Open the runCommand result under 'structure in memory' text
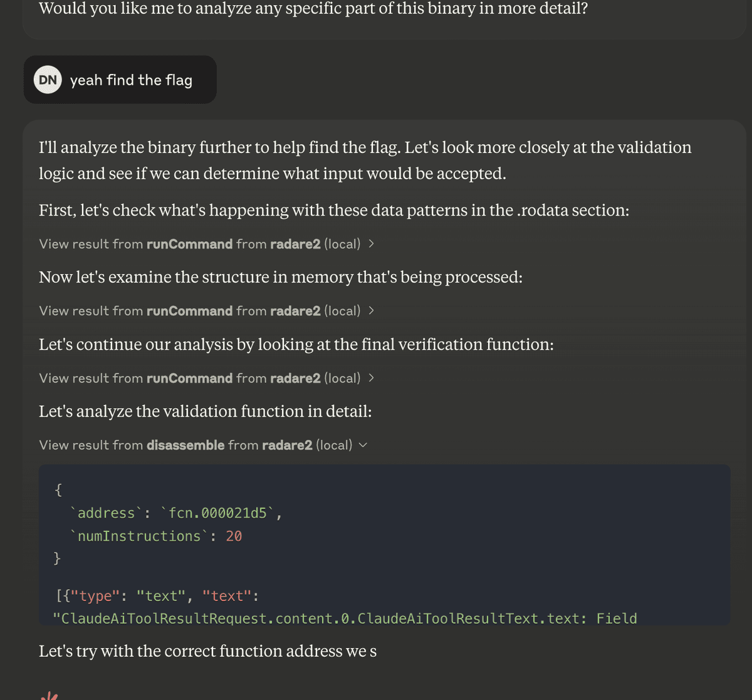This screenshot has height=700, width=752. [x=207, y=311]
